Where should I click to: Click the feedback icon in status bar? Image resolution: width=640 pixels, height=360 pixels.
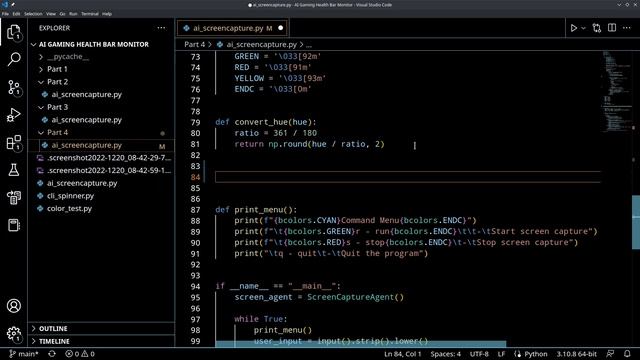point(610,354)
